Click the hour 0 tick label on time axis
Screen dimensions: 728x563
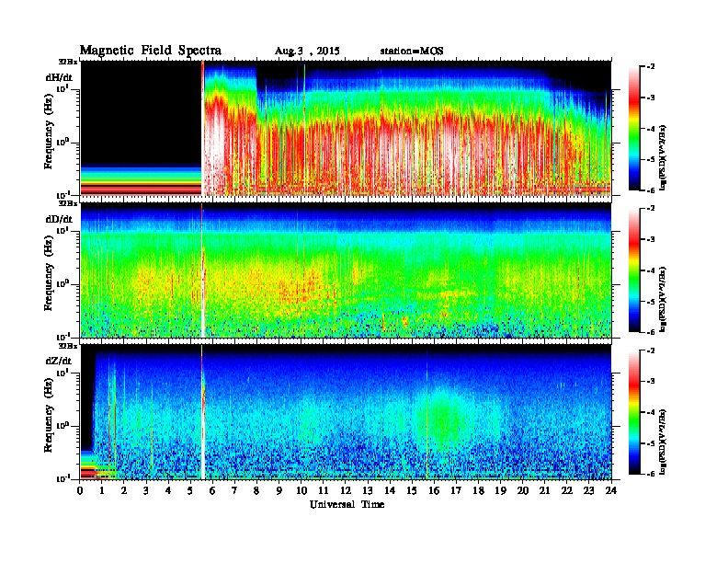coord(80,490)
